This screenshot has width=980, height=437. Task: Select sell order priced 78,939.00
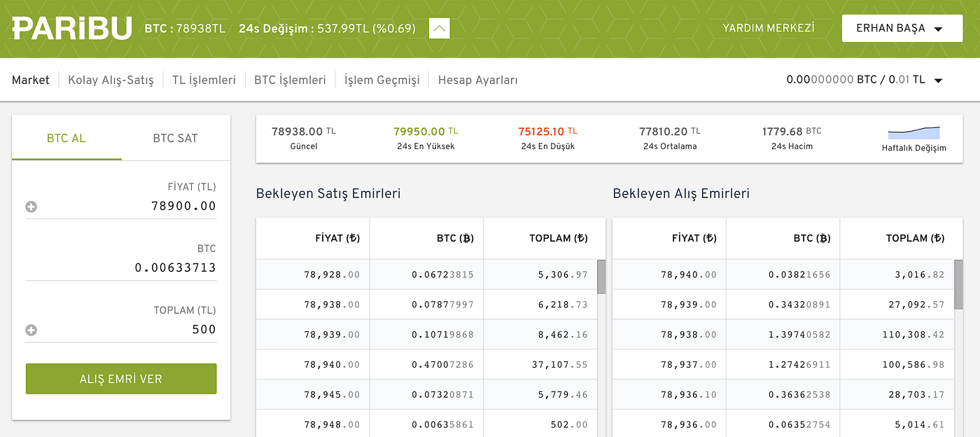click(x=426, y=335)
